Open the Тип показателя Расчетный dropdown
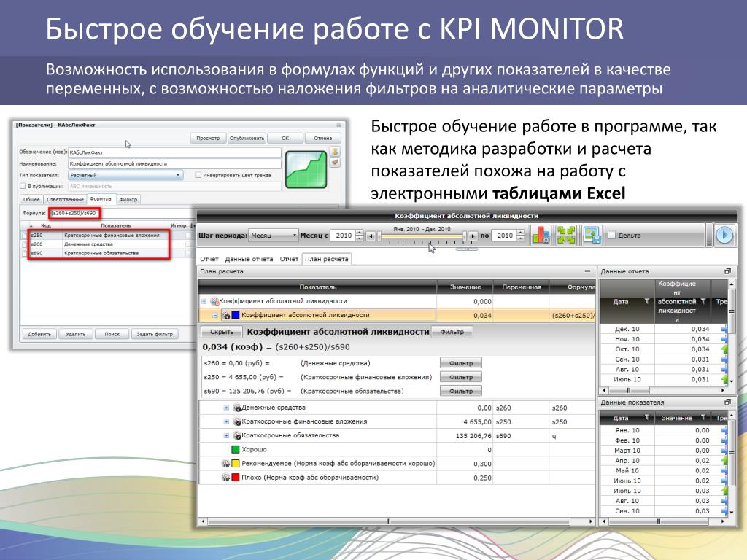 pos(125,175)
